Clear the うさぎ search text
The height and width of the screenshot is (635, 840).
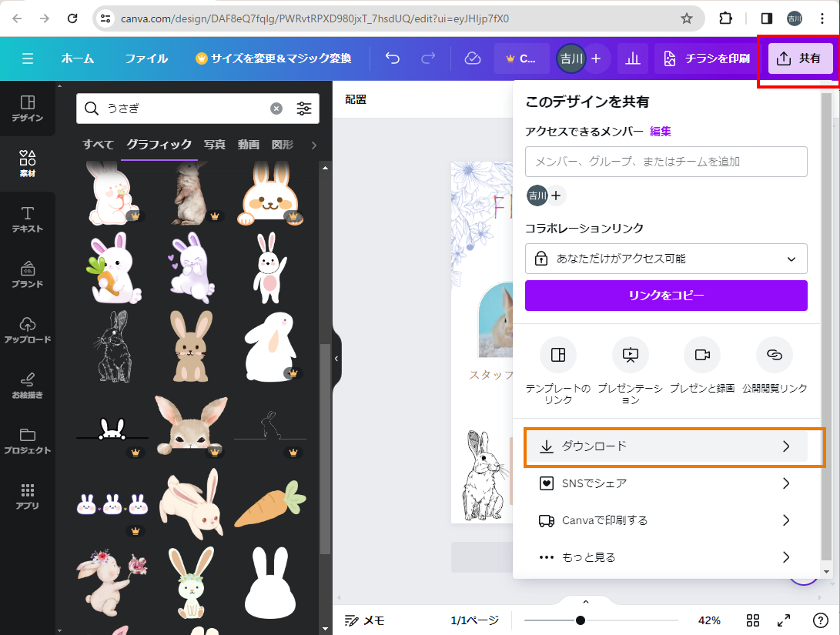point(276,109)
